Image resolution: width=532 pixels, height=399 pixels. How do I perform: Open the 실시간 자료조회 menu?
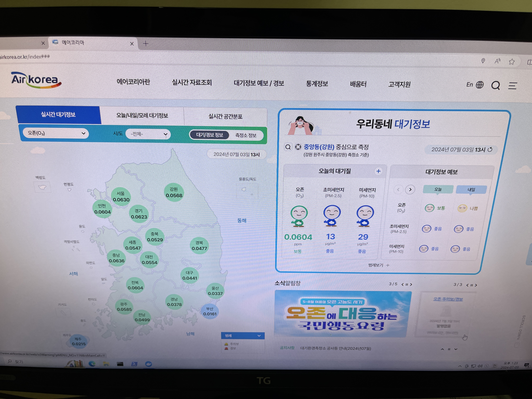pyautogui.click(x=192, y=82)
